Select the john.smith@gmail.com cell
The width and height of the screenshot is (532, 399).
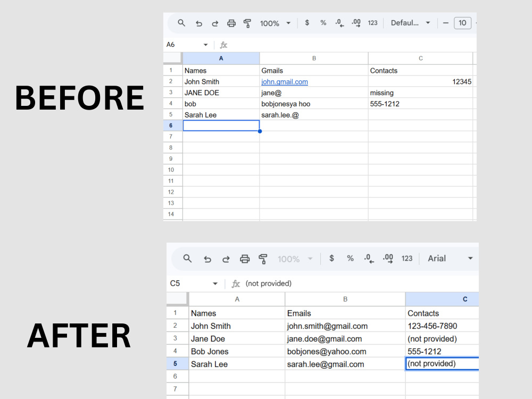click(345, 326)
